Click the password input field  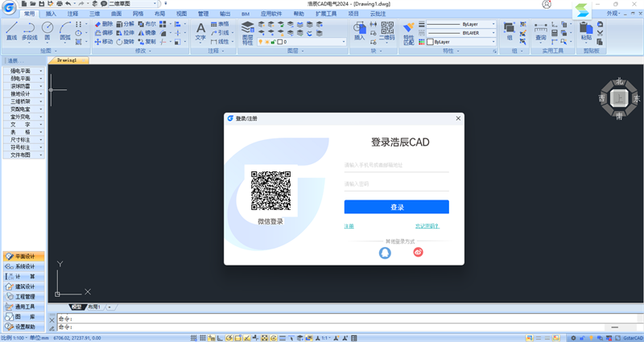396,184
